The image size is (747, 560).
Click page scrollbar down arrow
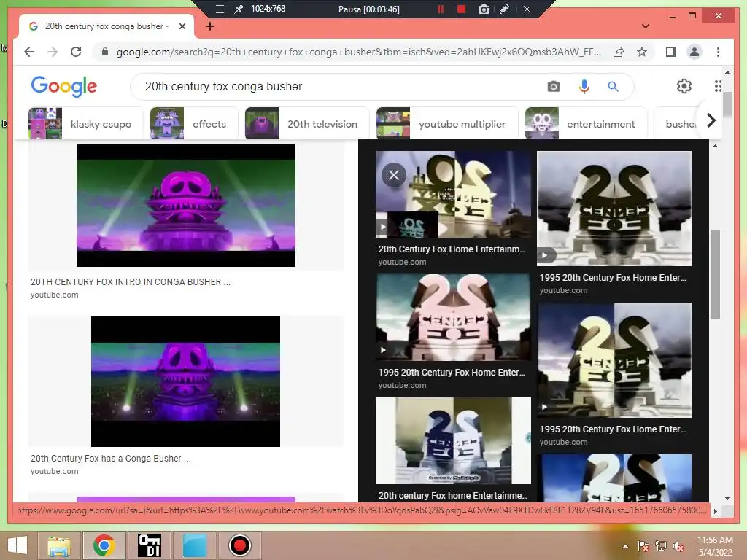(727, 499)
